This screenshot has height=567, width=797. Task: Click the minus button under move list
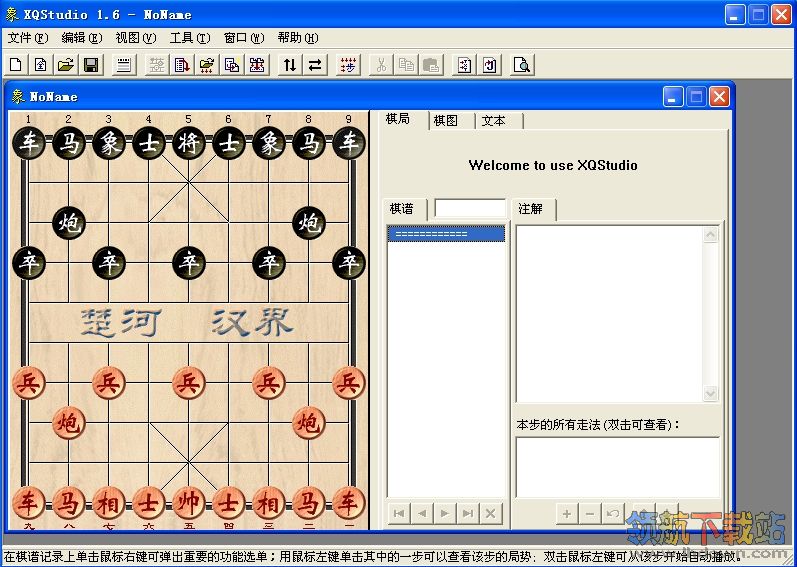(590, 514)
